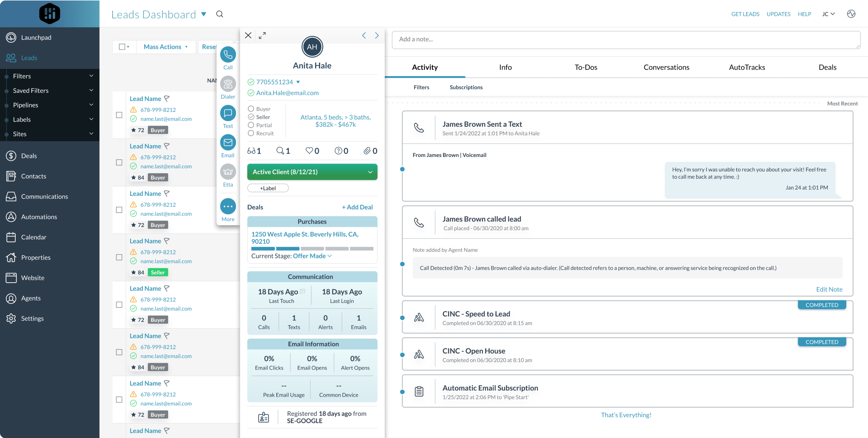
Task: Click the Call icon button
Action: (x=228, y=55)
